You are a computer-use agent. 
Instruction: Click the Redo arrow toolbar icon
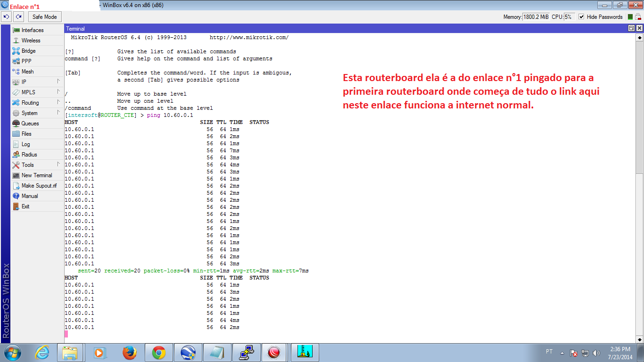(x=18, y=16)
